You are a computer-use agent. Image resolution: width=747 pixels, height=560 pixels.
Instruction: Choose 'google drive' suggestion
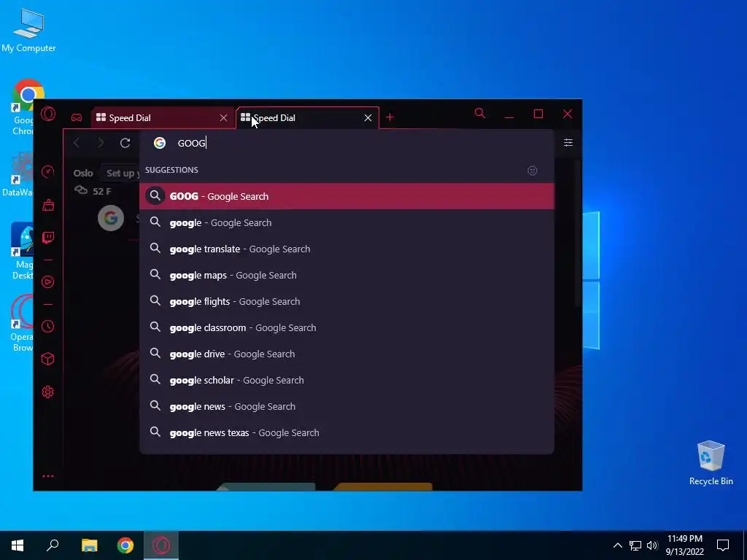tap(347, 354)
